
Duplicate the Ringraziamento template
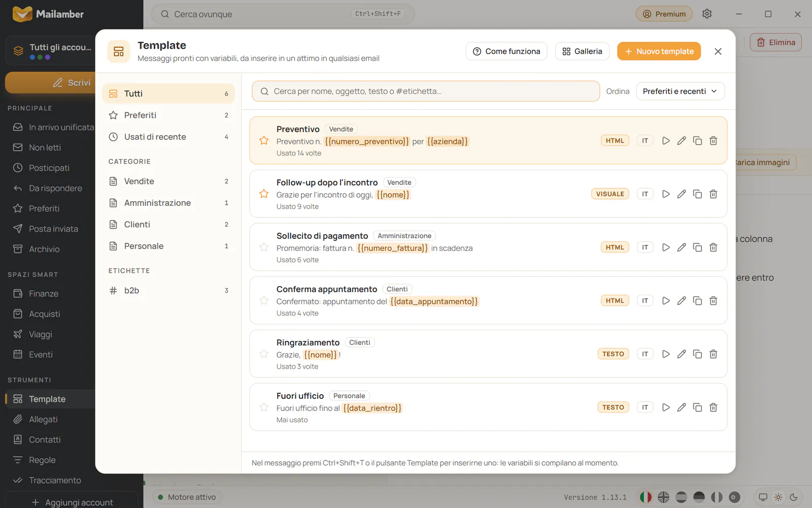click(x=697, y=354)
